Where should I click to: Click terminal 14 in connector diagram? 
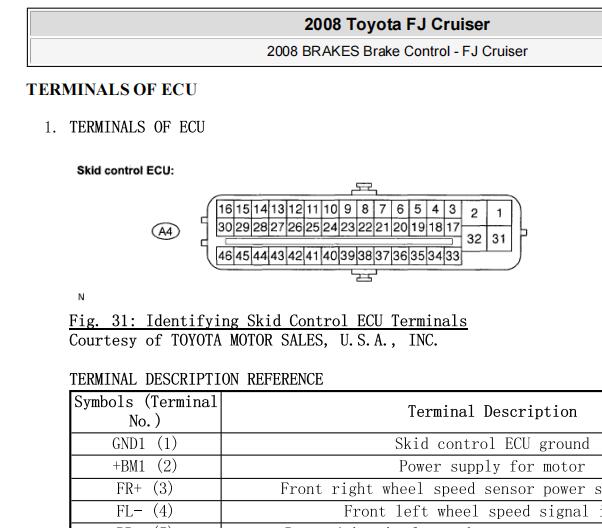[260, 209]
